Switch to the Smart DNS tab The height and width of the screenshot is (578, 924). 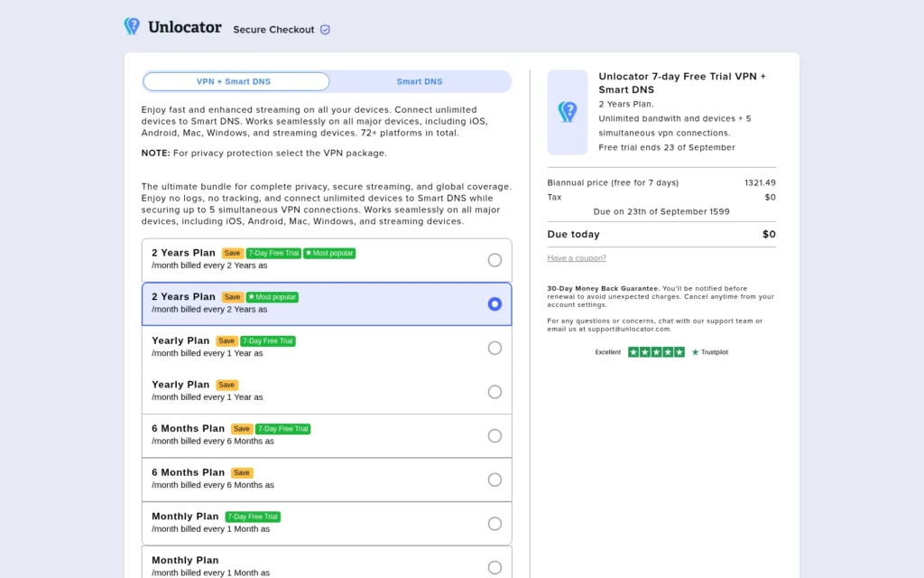(419, 81)
